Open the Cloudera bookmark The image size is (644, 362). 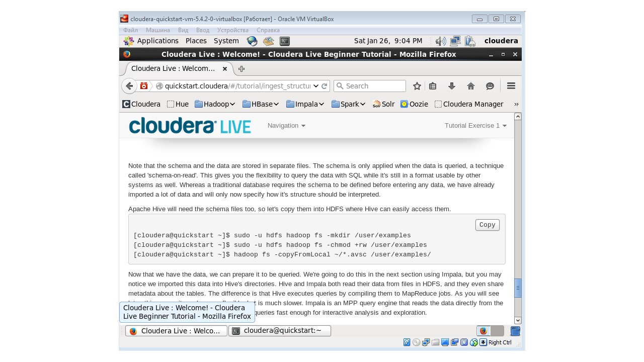pyautogui.click(x=142, y=104)
